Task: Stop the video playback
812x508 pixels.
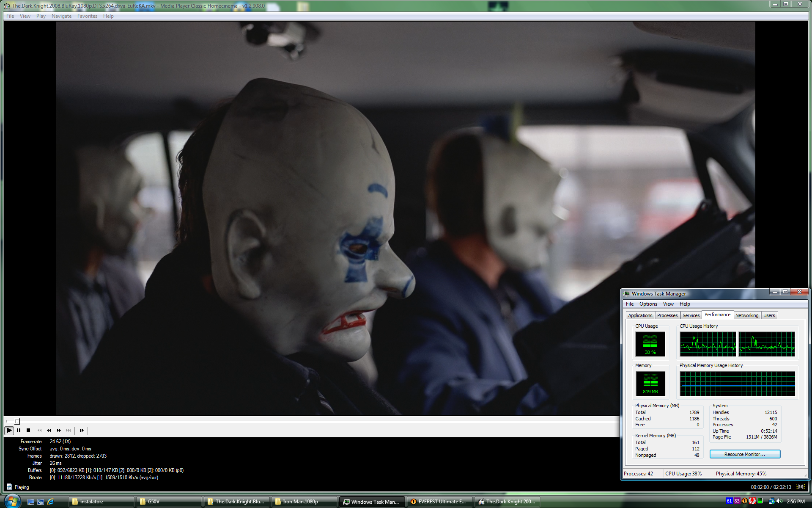Action: 28,430
